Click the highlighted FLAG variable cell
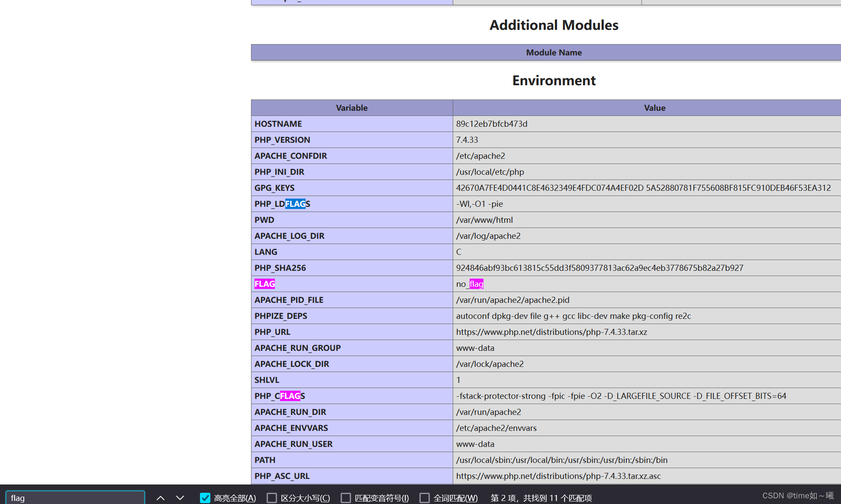The width and height of the screenshot is (841, 504). 352,284
